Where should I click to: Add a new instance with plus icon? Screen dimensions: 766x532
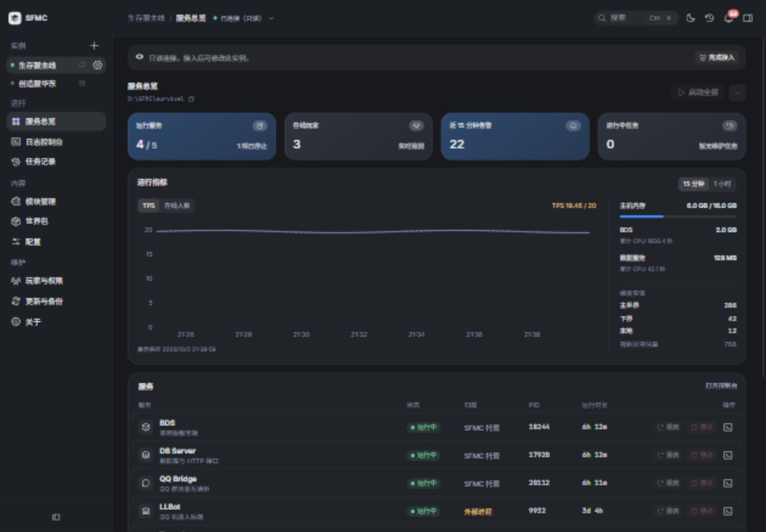click(94, 46)
